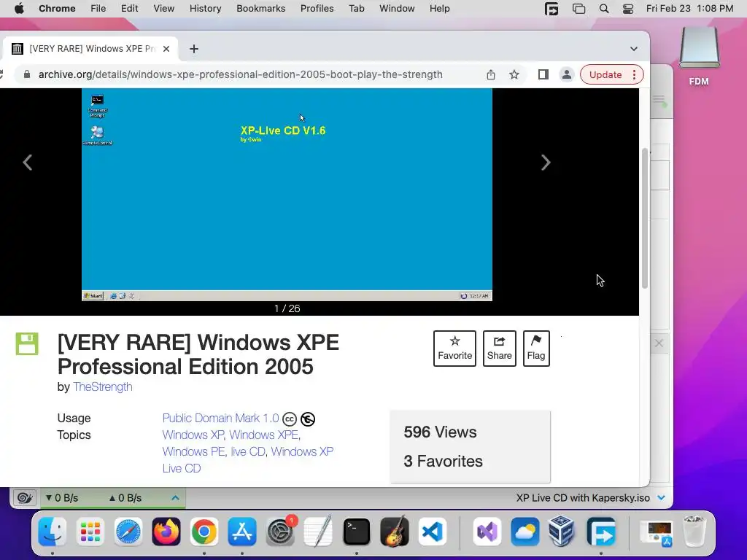
Task: Toggle FDM snail speed mode
Action: (x=25, y=498)
